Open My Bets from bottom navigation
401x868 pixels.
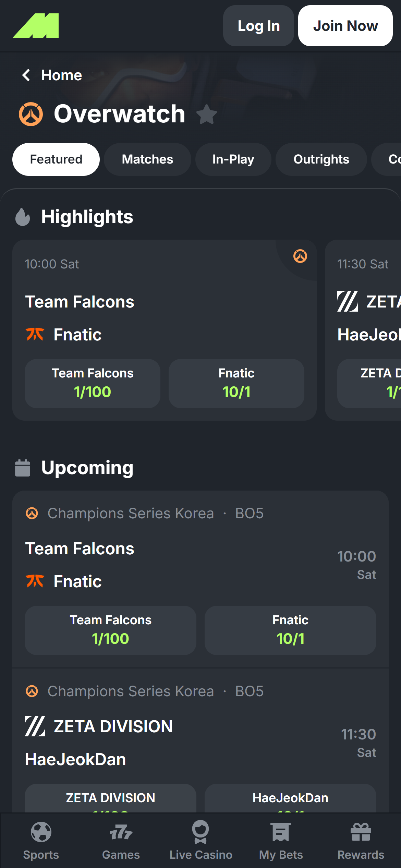pyautogui.click(x=281, y=841)
